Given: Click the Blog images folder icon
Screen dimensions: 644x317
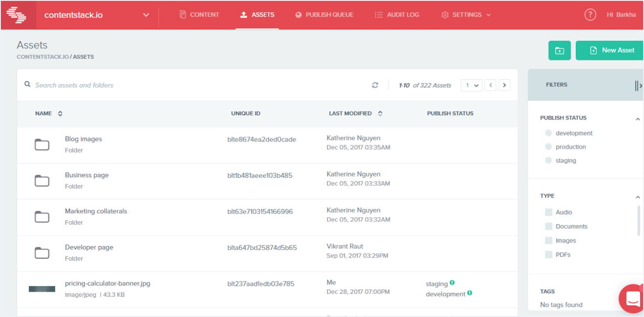Looking at the screenshot, I should coord(42,144).
